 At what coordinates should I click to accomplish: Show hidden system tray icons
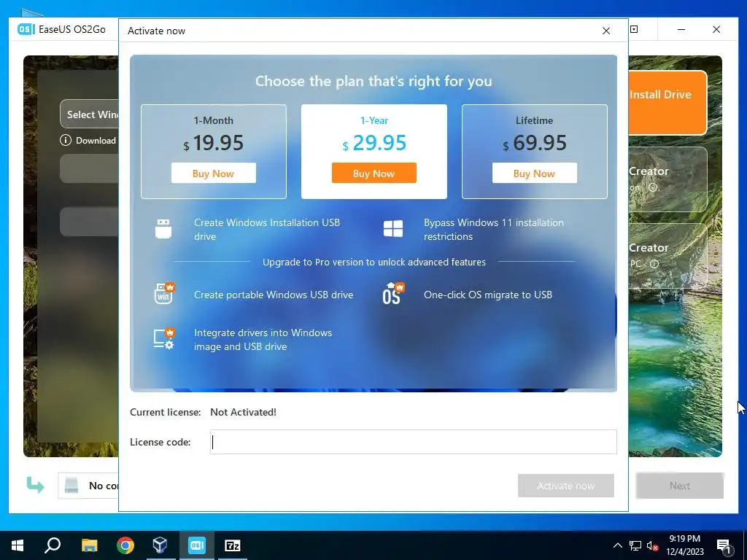617,545
